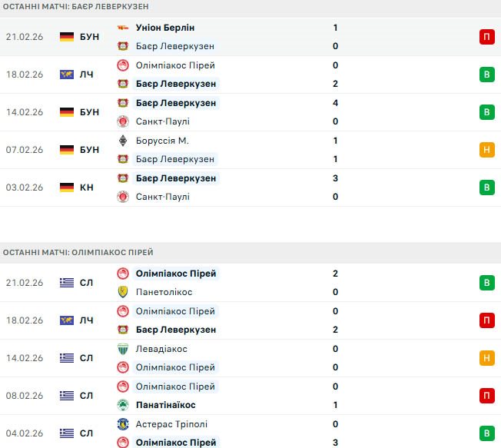Click the orange draw badge for Borussia M. match
Screen dimensions: 501x448
click(486, 150)
